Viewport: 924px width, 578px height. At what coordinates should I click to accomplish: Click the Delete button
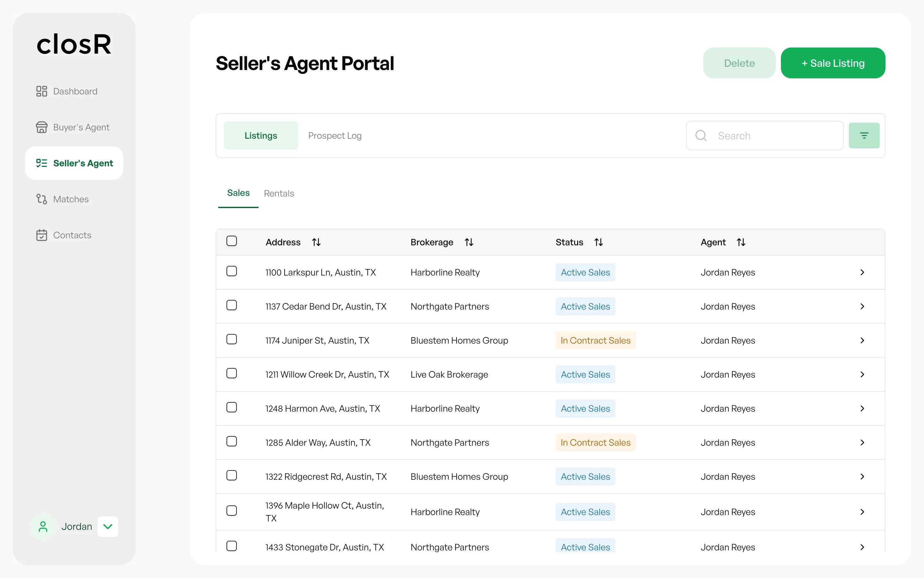click(x=739, y=63)
